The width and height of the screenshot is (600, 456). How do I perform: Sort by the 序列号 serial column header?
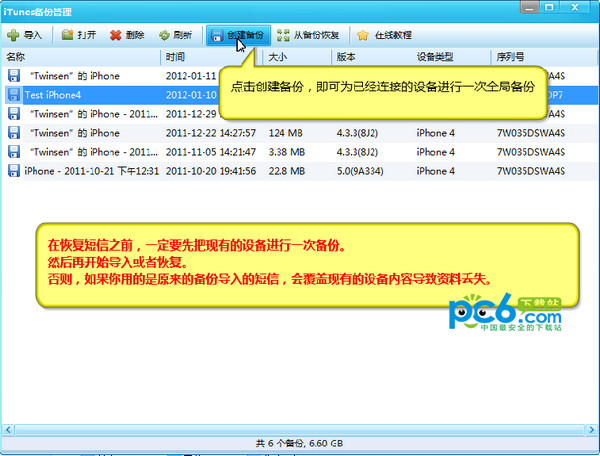(x=510, y=57)
